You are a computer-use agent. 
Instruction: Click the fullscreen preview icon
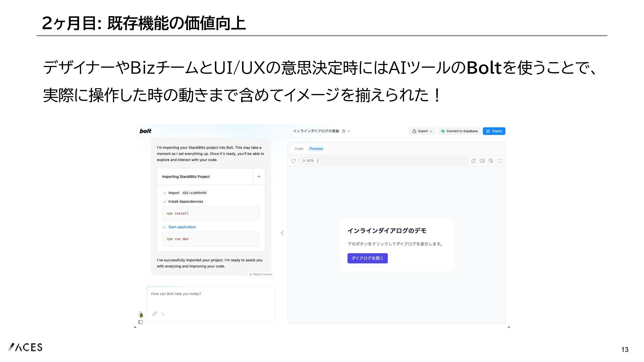[500, 161]
